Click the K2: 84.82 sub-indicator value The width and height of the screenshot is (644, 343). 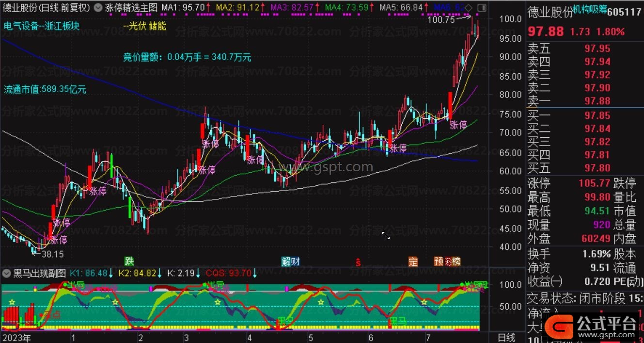tap(138, 274)
